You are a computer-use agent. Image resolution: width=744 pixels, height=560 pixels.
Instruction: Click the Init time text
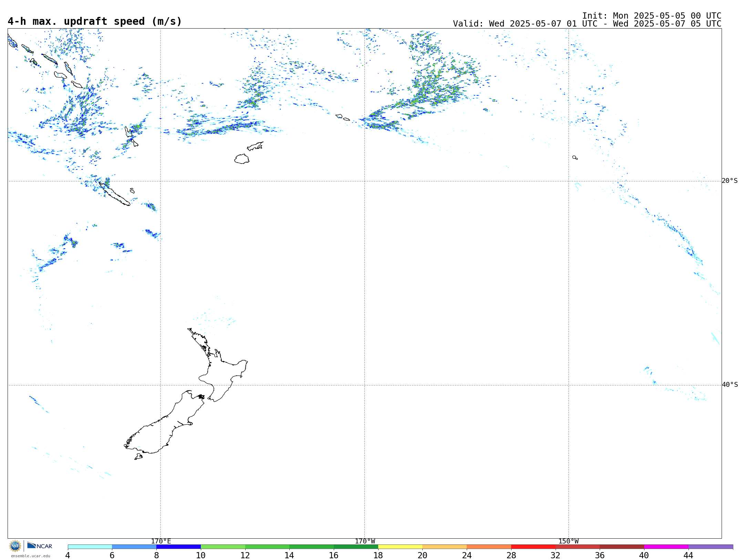pos(652,16)
